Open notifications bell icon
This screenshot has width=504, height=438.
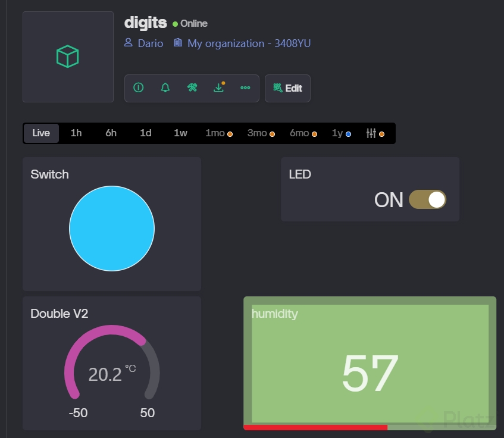click(x=165, y=87)
